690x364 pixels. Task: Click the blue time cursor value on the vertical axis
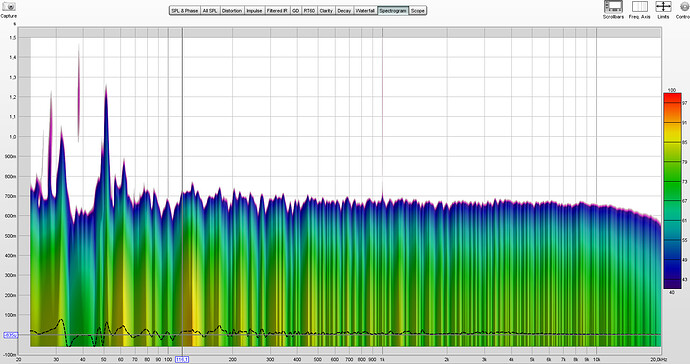click(x=11, y=335)
